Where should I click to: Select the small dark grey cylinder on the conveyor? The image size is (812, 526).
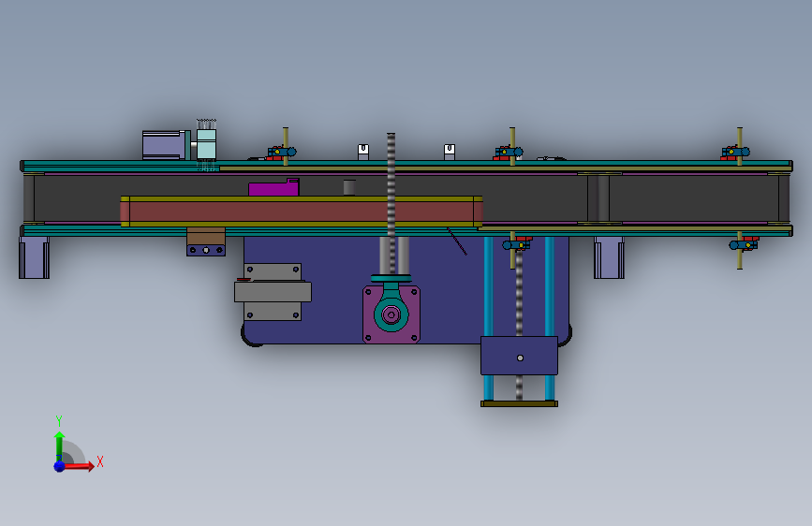click(349, 187)
